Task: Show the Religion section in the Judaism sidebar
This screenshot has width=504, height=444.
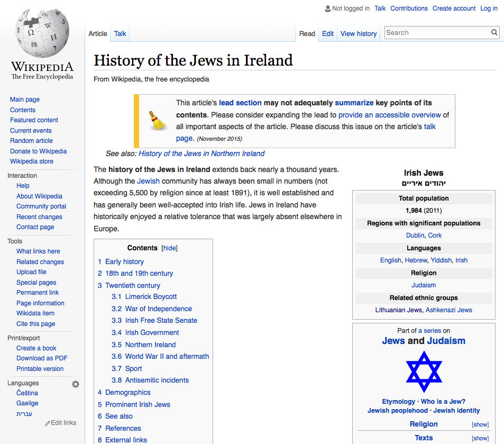Action: (x=480, y=424)
